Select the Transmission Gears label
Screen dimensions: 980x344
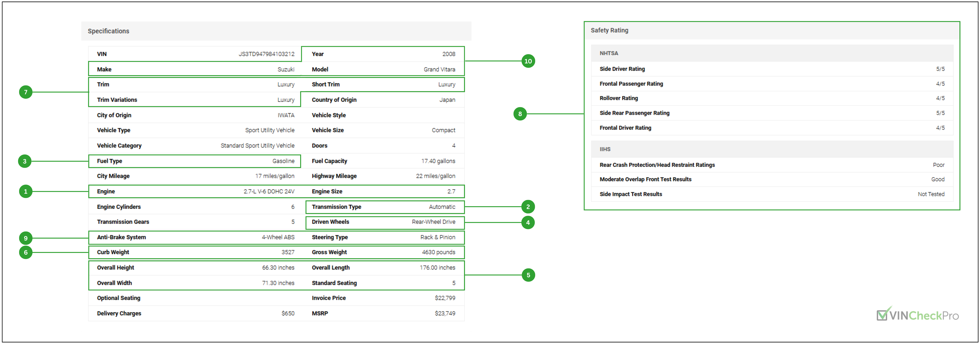123,222
